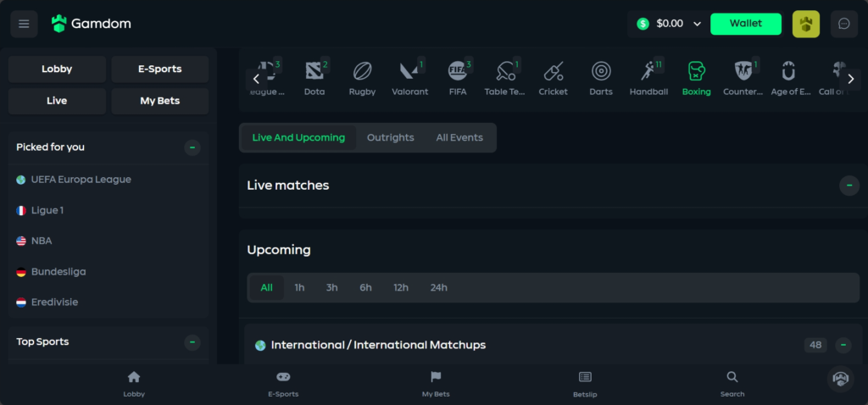This screenshot has height=405, width=868.
Task: Collapse the Live matches section
Action: point(849,186)
